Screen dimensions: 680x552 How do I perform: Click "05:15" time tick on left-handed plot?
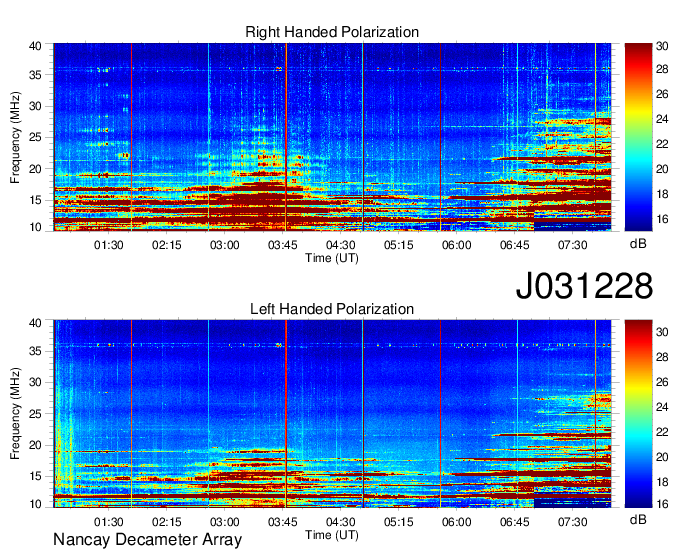pos(399,522)
